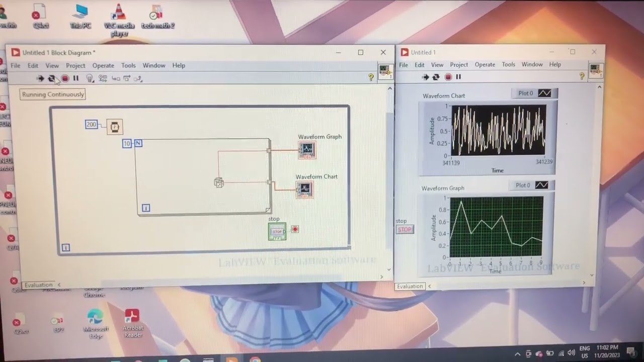Click the Plot 0 legend of the Waveform Chart
644x362 pixels.
[534, 93]
